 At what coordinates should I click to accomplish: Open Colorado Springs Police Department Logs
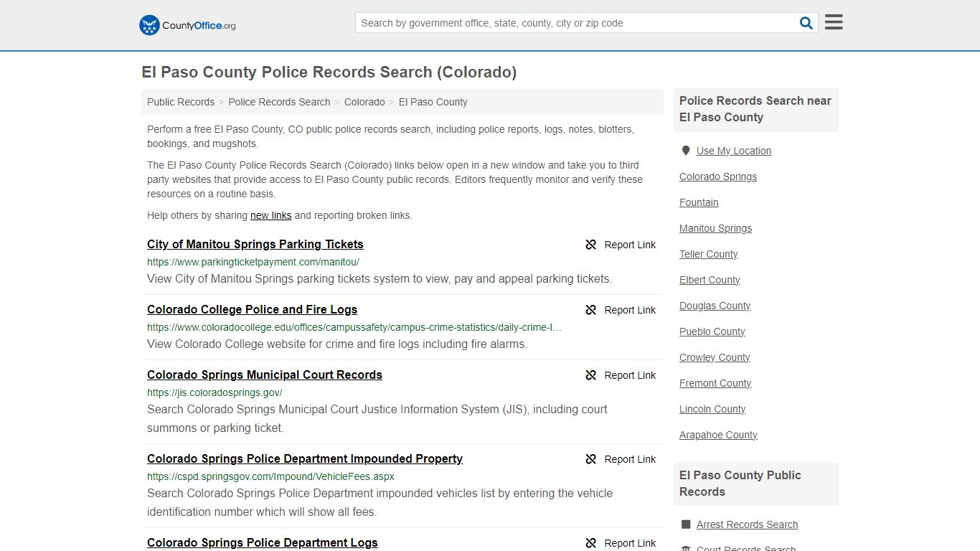tap(263, 542)
